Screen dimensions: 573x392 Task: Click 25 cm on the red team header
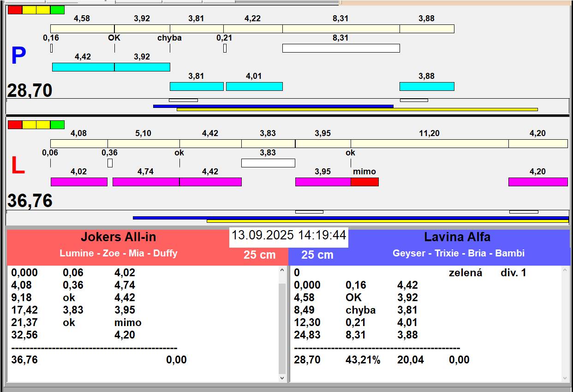coord(260,255)
